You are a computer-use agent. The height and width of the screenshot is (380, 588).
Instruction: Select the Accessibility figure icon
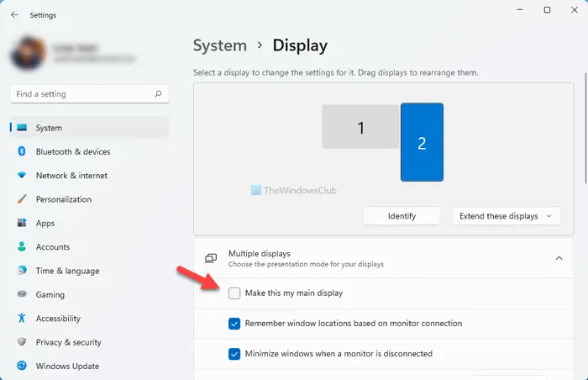pos(22,319)
